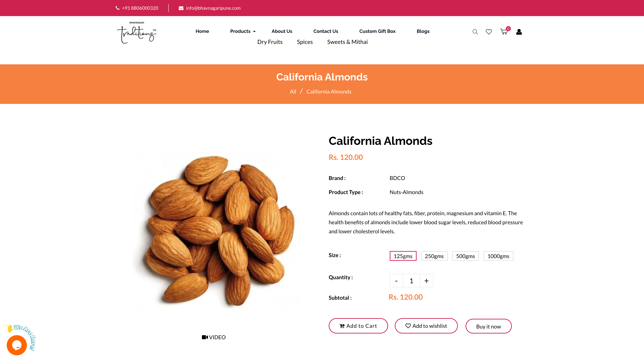Viewport: 644px width, 362px height.
Task: Select the 500gms size option
Action: 465,256
